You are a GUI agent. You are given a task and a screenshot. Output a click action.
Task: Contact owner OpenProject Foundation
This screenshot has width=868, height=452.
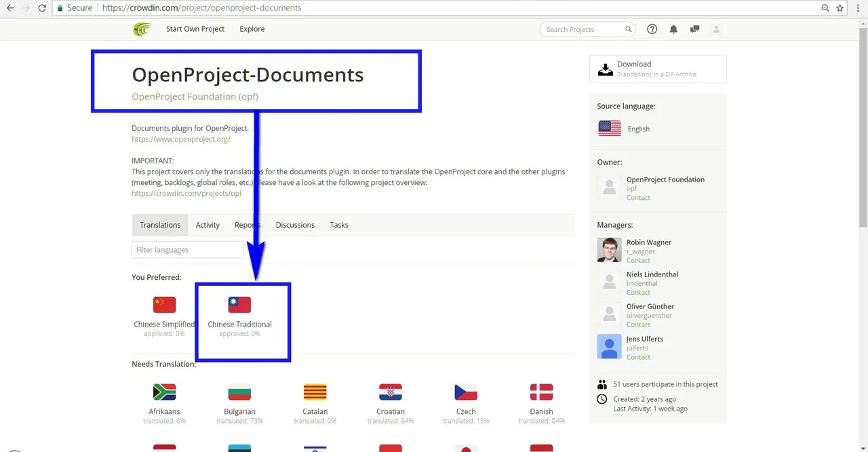point(638,198)
